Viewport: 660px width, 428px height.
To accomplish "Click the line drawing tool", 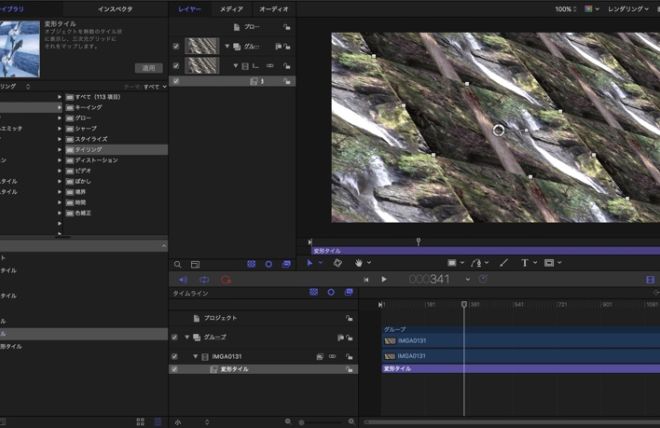I will point(503,263).
